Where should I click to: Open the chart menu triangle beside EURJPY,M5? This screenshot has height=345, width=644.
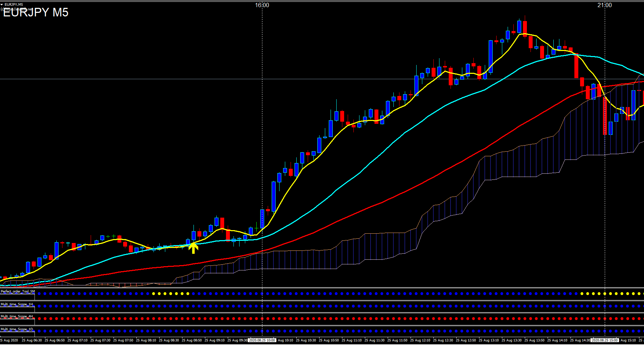click(2, 5)
